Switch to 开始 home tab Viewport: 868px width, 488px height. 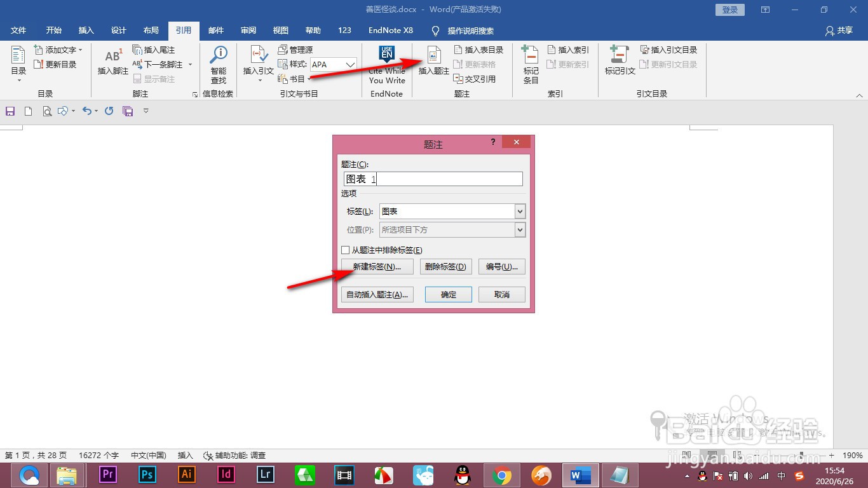54,30
